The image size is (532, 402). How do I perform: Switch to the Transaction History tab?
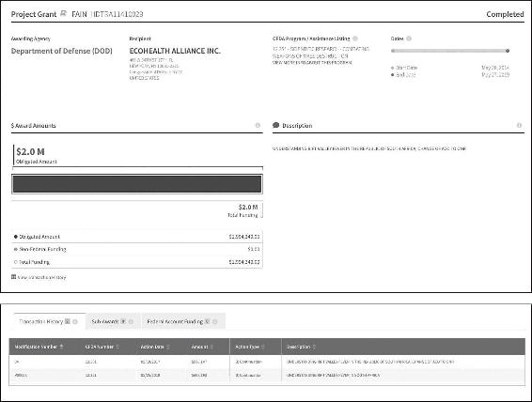(x=50, y=321)
